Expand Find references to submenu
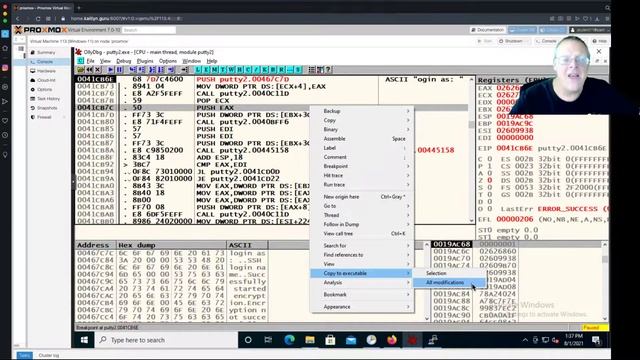This screenshot has height=360, width=640. tap(362, 255)
